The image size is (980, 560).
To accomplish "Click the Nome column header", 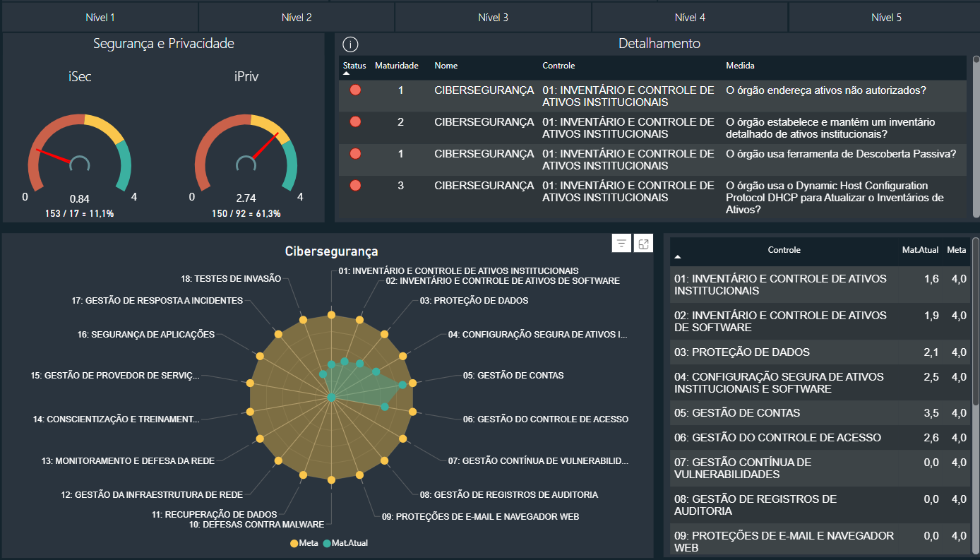I will (446, 66).
